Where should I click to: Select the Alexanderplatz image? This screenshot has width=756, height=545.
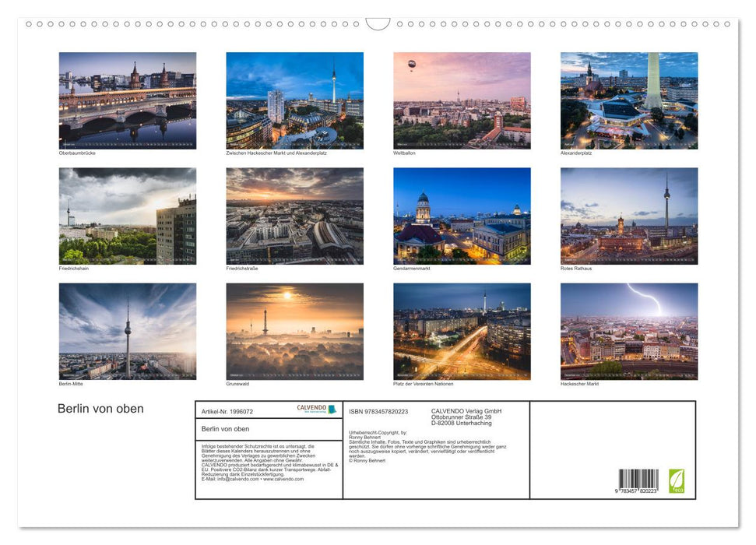pyautogui.click(x=629, y=100)
